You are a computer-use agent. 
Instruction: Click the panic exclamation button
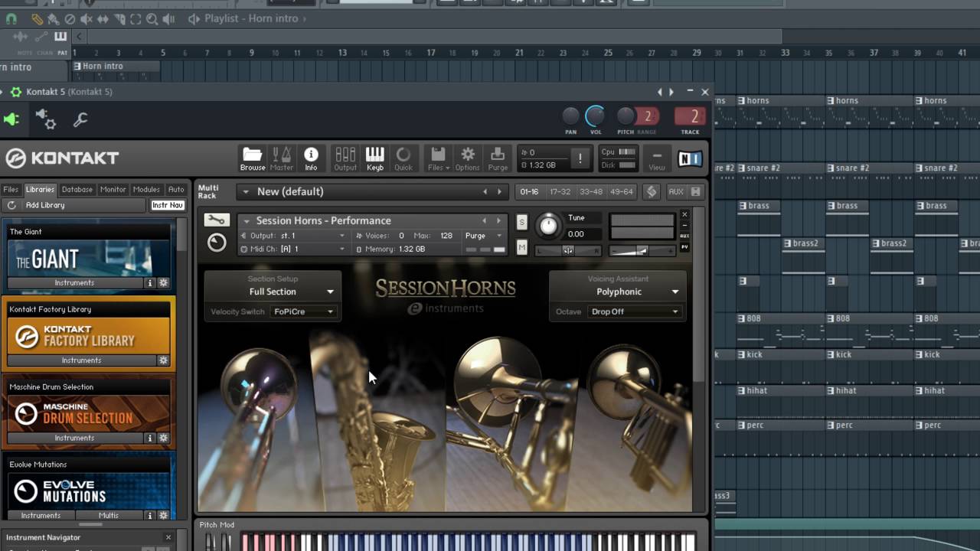tap(580, 158)
